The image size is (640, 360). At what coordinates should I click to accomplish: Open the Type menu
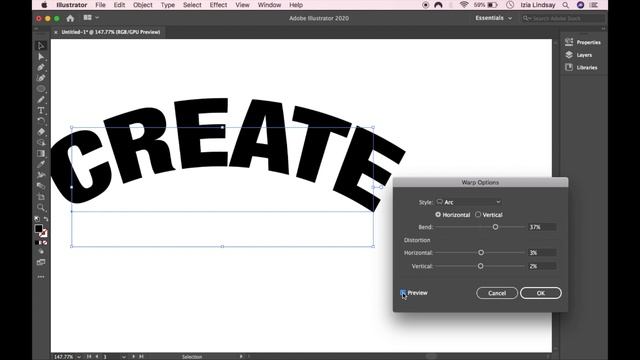[168, 5]
